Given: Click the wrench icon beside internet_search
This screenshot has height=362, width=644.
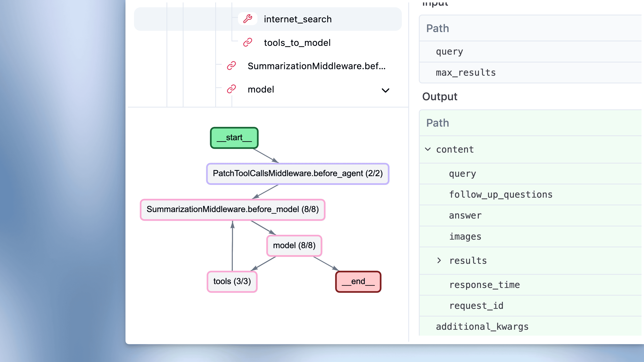Looking at the screenshot, I should 247,19.
